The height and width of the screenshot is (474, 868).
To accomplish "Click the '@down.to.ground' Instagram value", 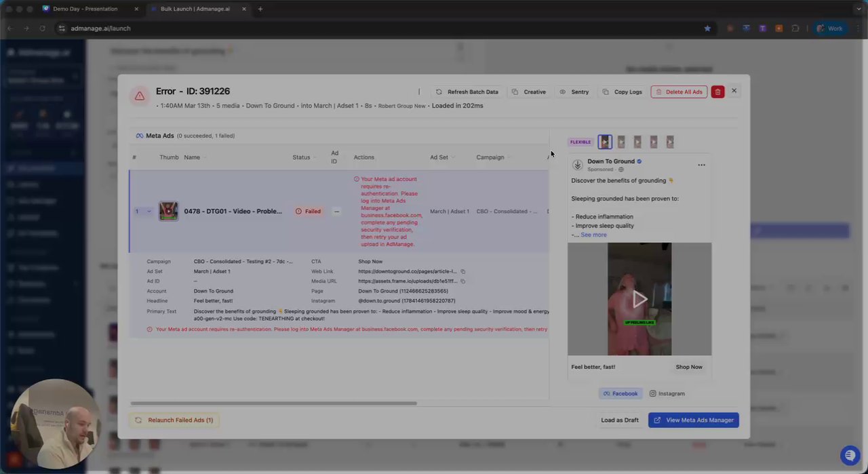I will click(407, 300).
